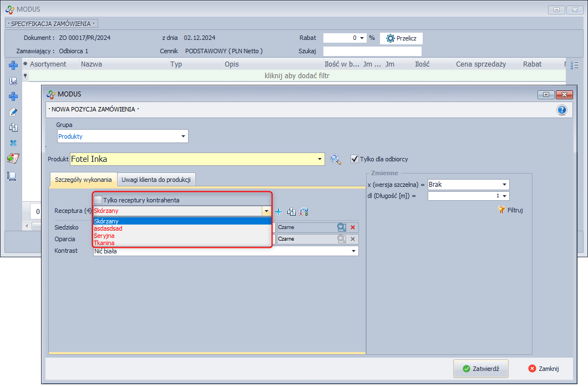Clear Siedzisko value with red X
The width and height of the screenshot is (588, 387).
point(353,227)
